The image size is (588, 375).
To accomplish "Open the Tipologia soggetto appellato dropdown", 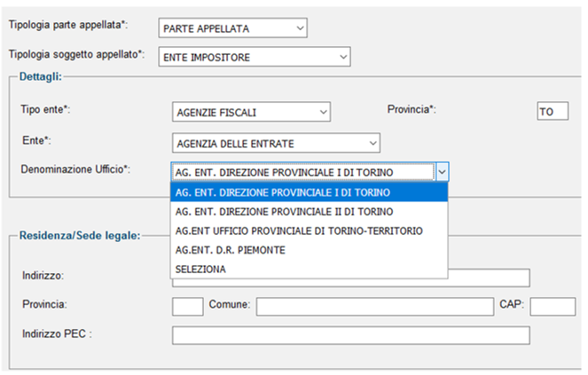I will point(255,57).
